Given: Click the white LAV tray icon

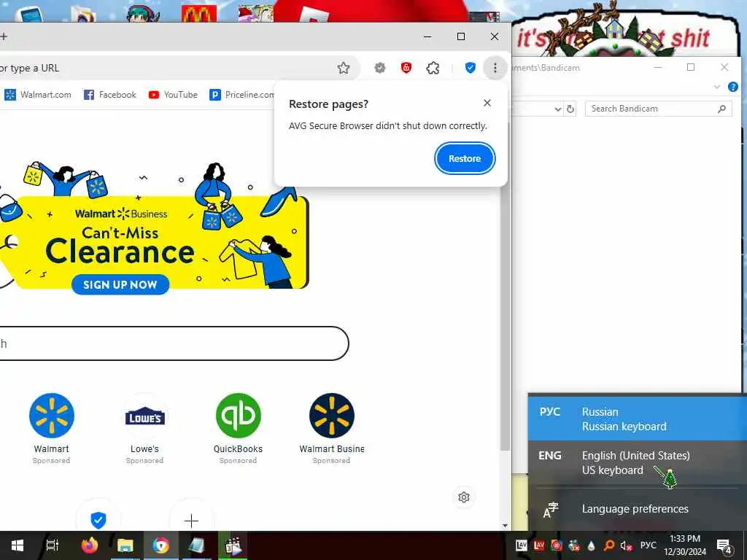Looking at the screenshot, I should pyautogui.click(x=522, y=545).
